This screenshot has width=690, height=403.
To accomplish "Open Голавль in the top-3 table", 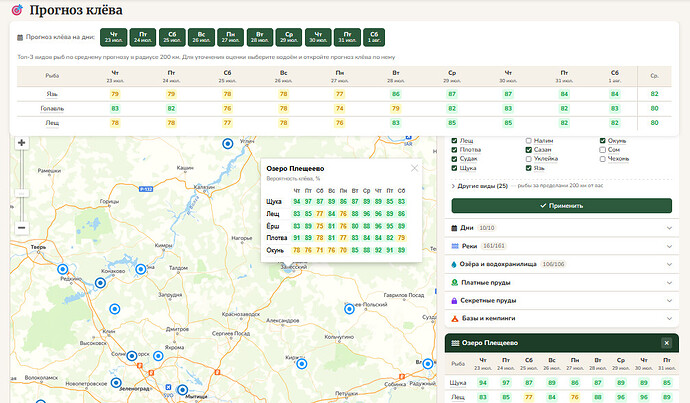I will click(52, 108).
